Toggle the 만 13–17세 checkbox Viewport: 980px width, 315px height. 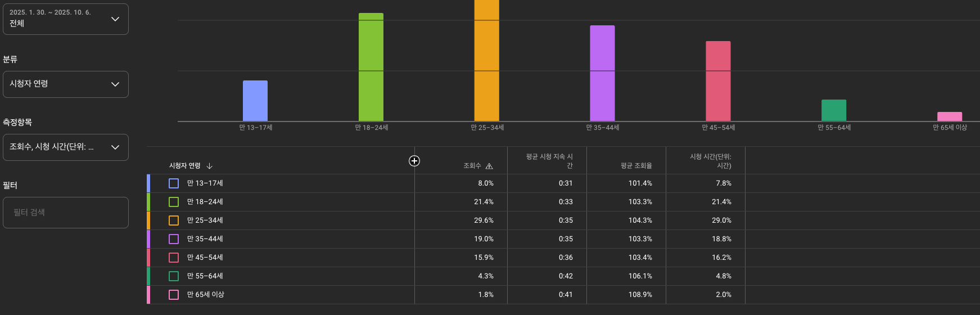[174, 183]
